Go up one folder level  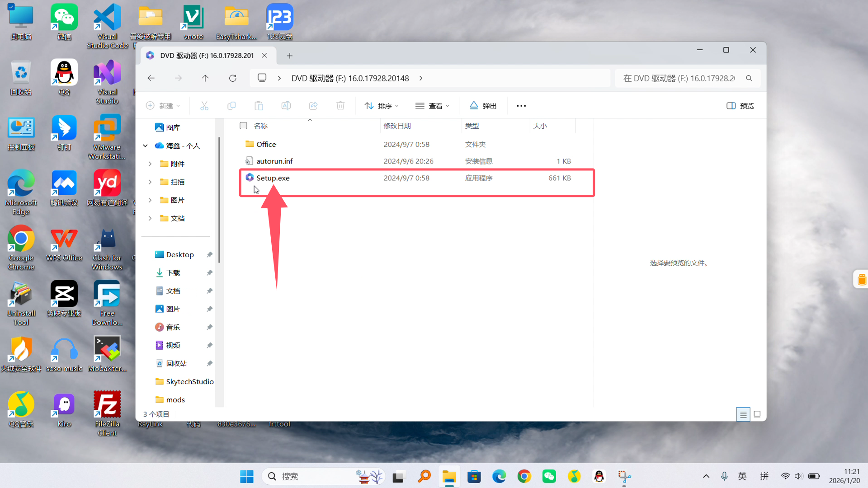tap(205, 78)
